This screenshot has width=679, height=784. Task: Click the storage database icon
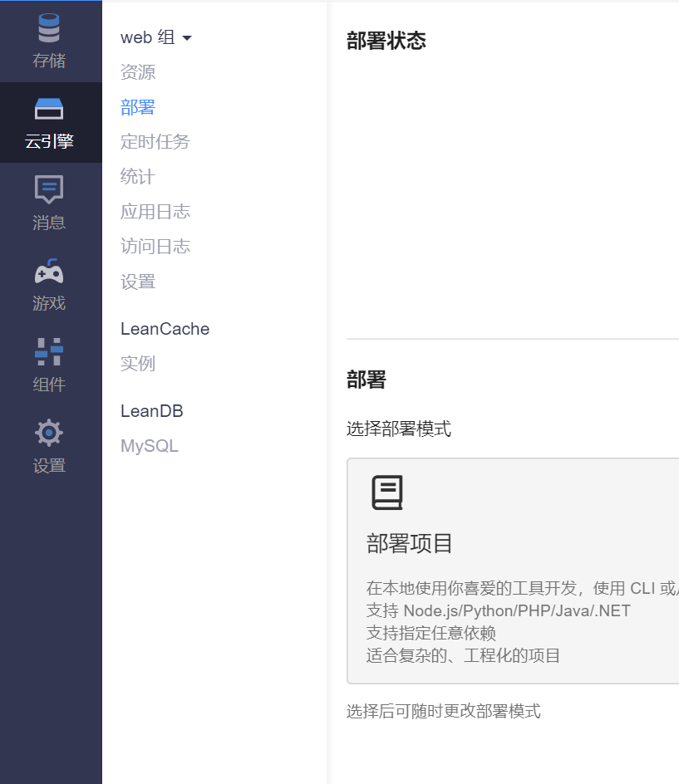click(x=49, y=29)
